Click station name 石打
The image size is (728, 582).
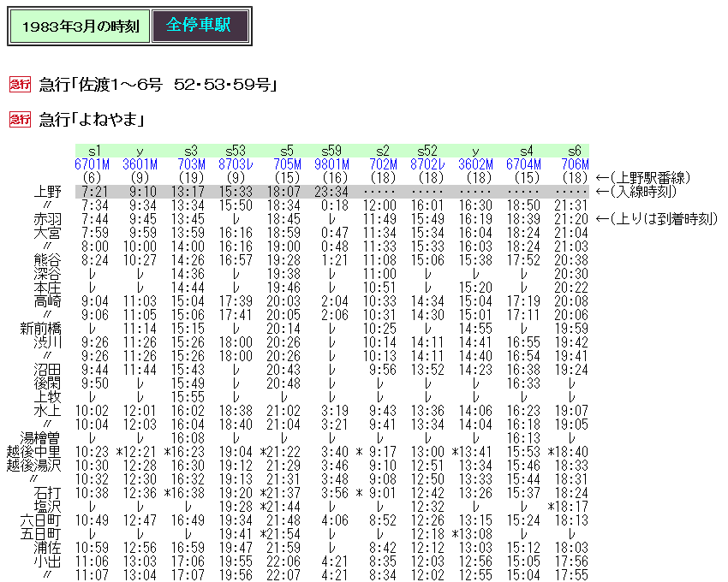click(47, 493)
